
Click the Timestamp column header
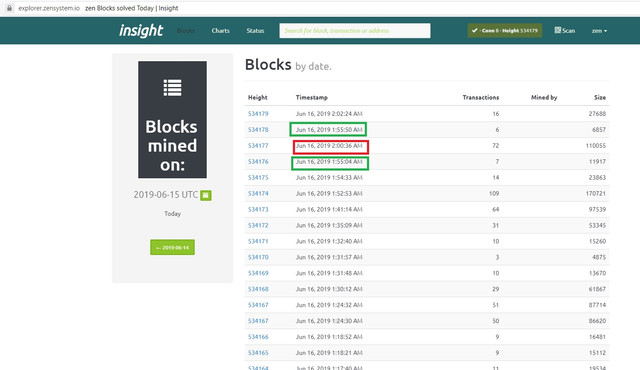click(311, 97)
